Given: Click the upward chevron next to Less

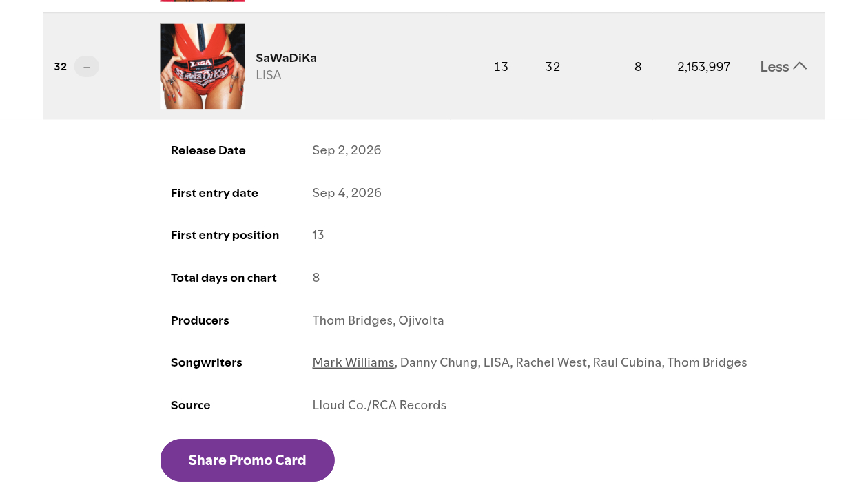Looking at the screenshot, I should click(x=800, y=65).
